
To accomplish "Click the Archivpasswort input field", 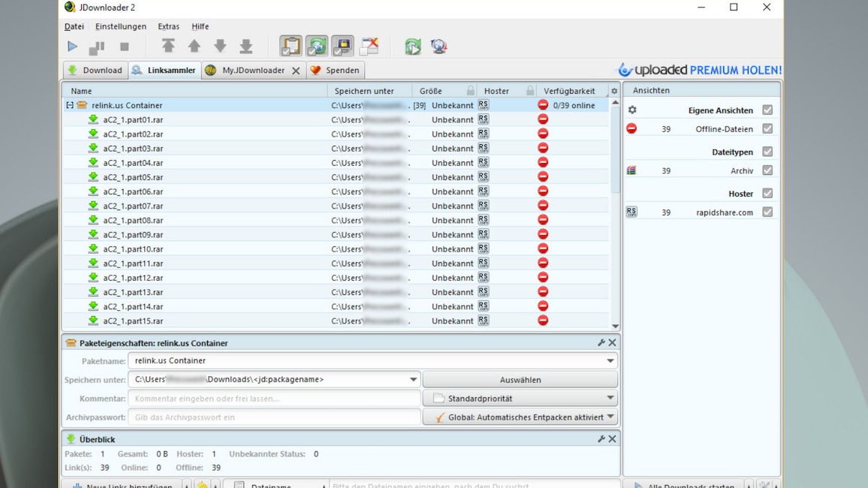I will coord(274,417).
